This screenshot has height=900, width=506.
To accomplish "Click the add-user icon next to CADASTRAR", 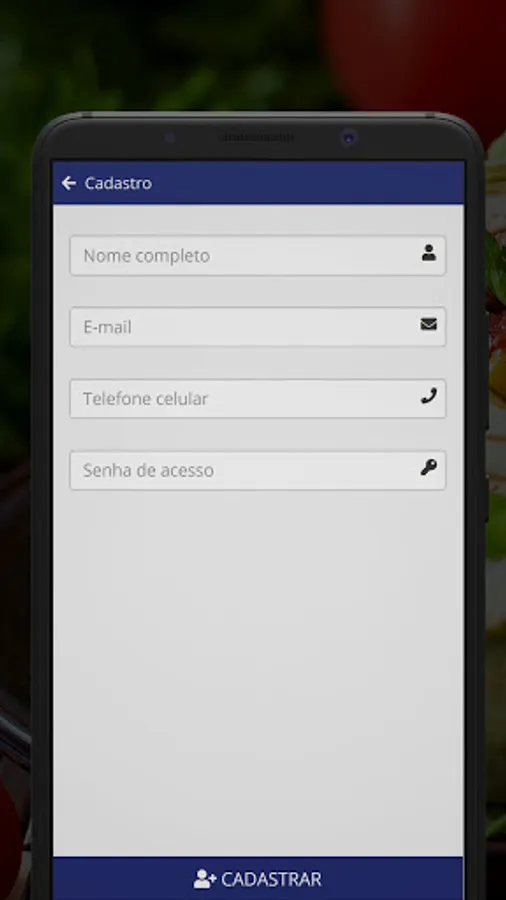I will tap(205, 879).
